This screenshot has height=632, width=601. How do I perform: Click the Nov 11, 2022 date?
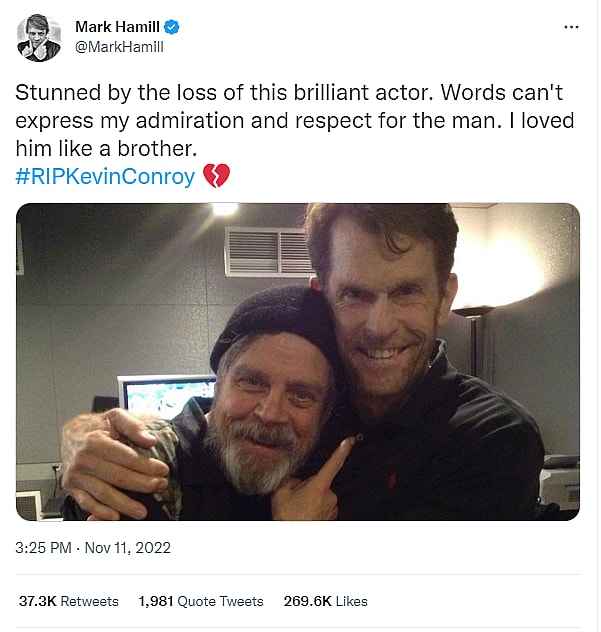(127, 547)
